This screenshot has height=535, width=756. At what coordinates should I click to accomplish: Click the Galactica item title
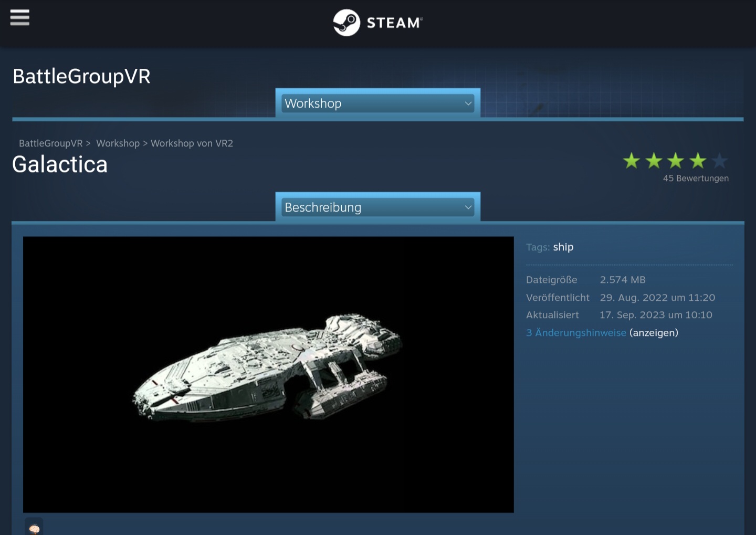(x=60, y=164)
